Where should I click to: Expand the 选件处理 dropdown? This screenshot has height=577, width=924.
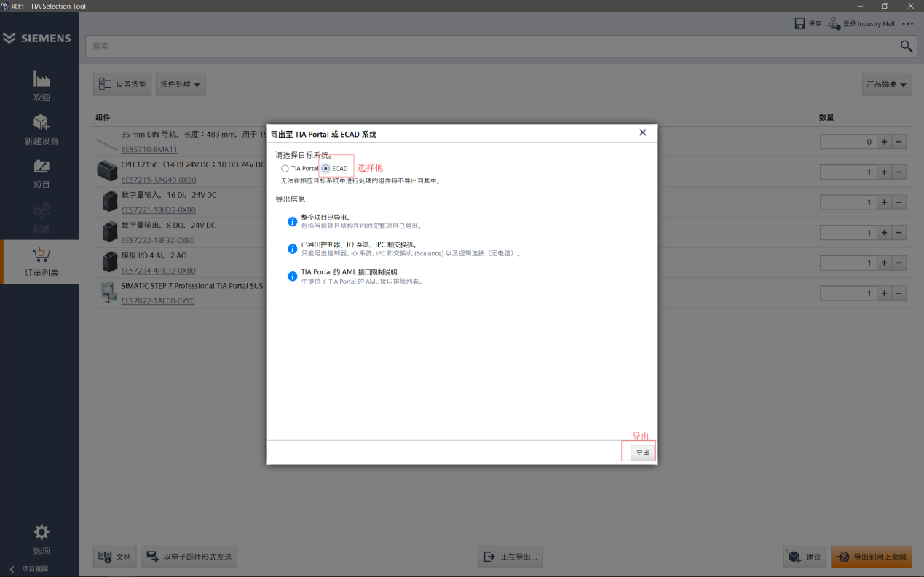[x=181, y=84]
